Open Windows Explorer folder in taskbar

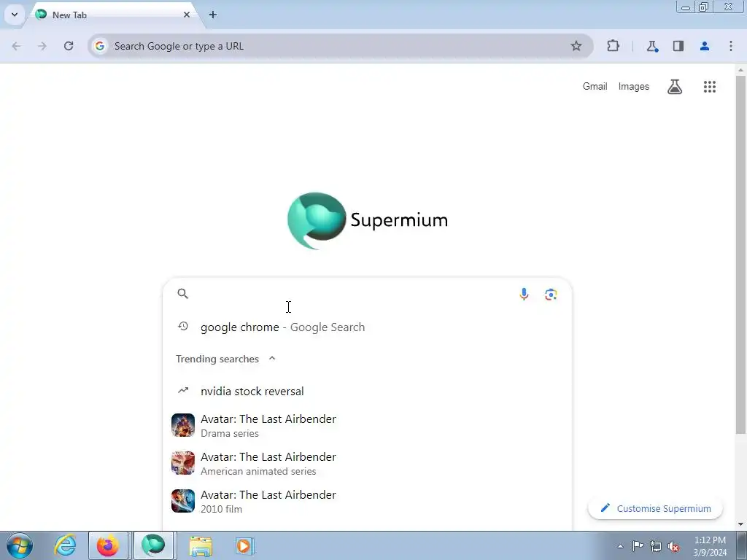pyautogui.click(x=201, y=545)
